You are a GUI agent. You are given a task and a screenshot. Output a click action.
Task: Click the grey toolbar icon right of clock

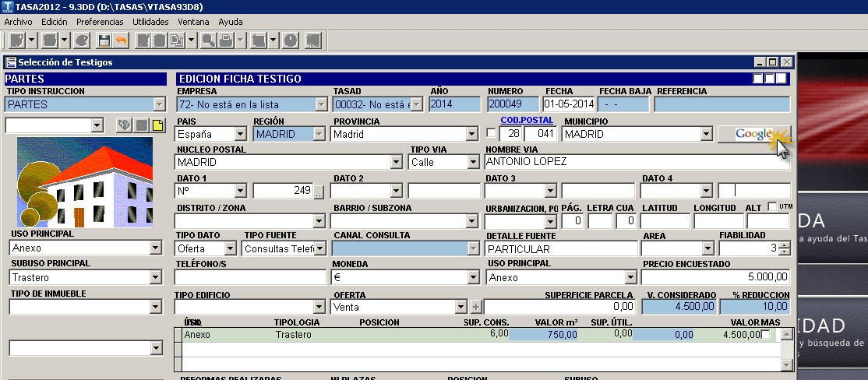coord(313,40)
